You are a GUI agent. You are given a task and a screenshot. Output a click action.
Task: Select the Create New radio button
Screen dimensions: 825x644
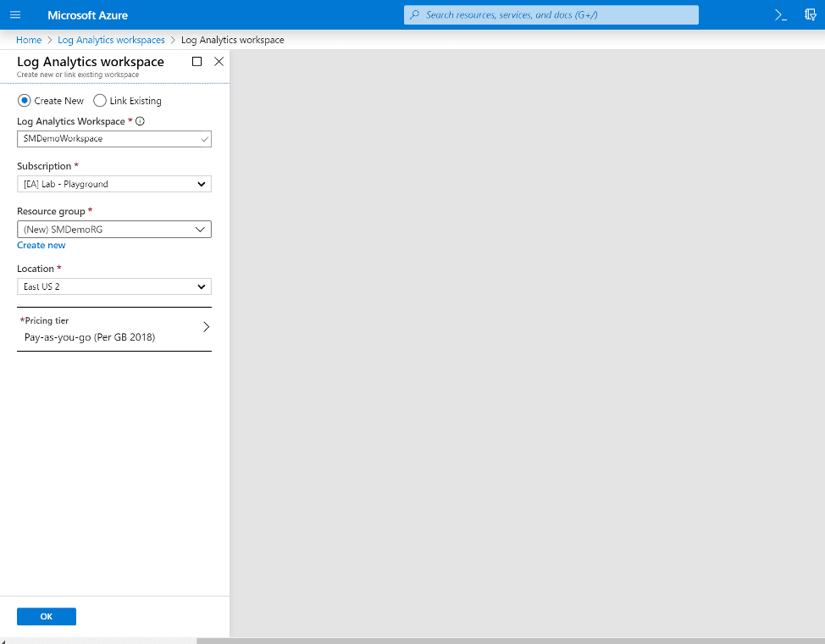tap(24, 100)
